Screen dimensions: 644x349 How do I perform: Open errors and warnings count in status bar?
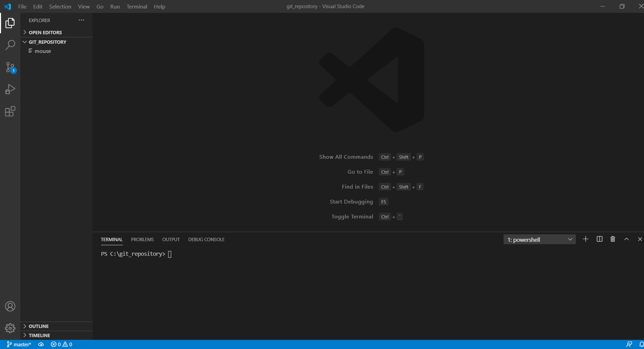pos(61,344)
